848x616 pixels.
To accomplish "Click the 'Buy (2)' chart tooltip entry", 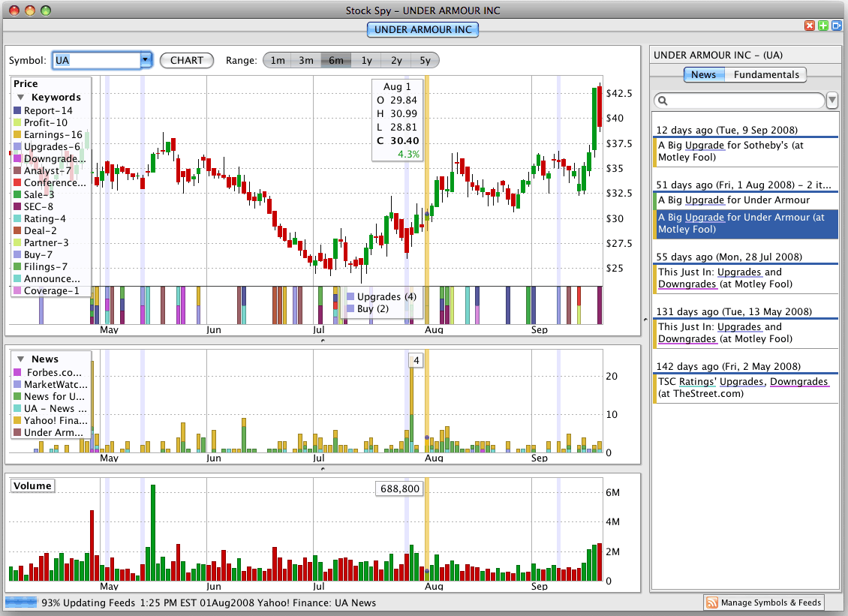I will 368,309.
